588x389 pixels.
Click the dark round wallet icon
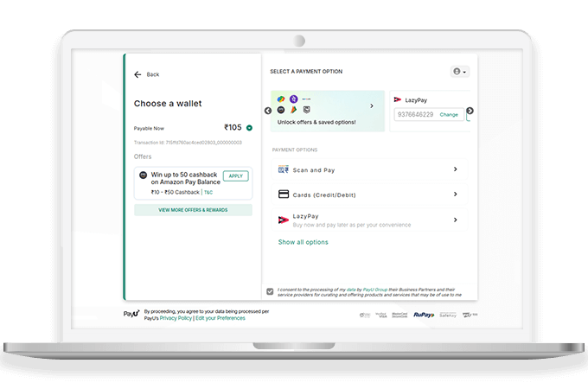(x=281, y=110)
